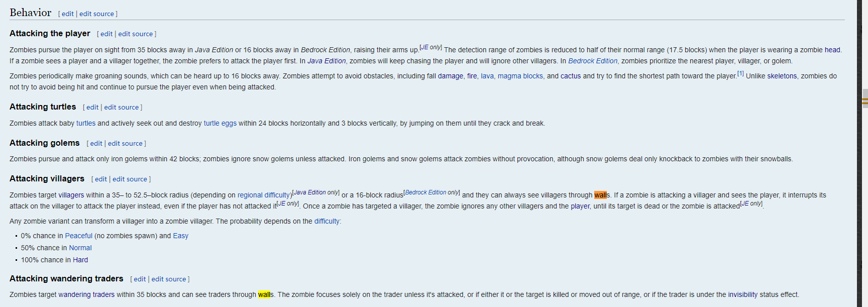Image resolution: width=868 pixels, height=307 pixels.
Task: Click citation reference [1] superscript
Action: [x=740, y=73]
